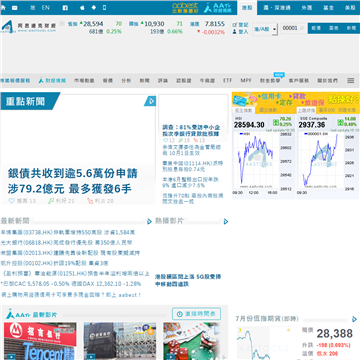Open the ETF navigation menu item

pyautogui.click(x=228, y=81)
